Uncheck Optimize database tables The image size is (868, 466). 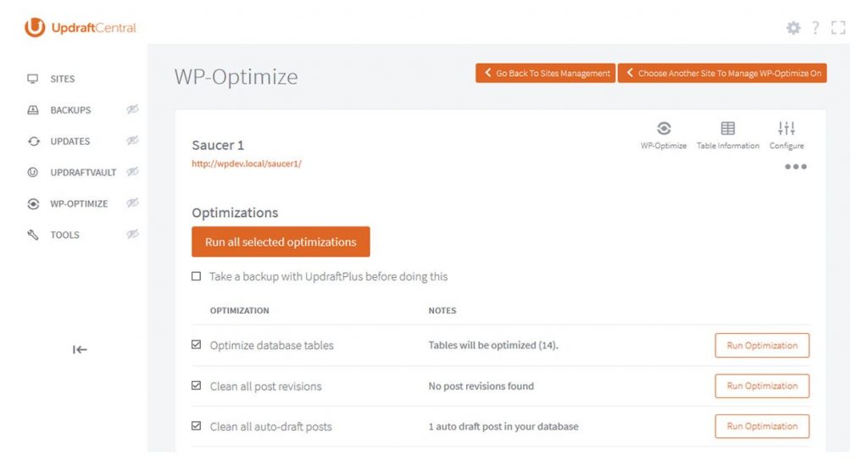[x=197, y=345]
